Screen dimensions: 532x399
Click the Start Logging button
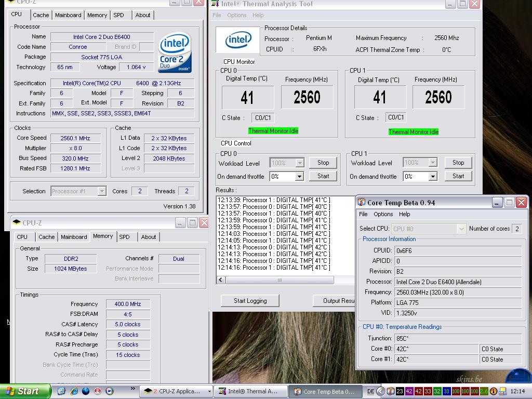pyautogui.click(x=250, y=301)
